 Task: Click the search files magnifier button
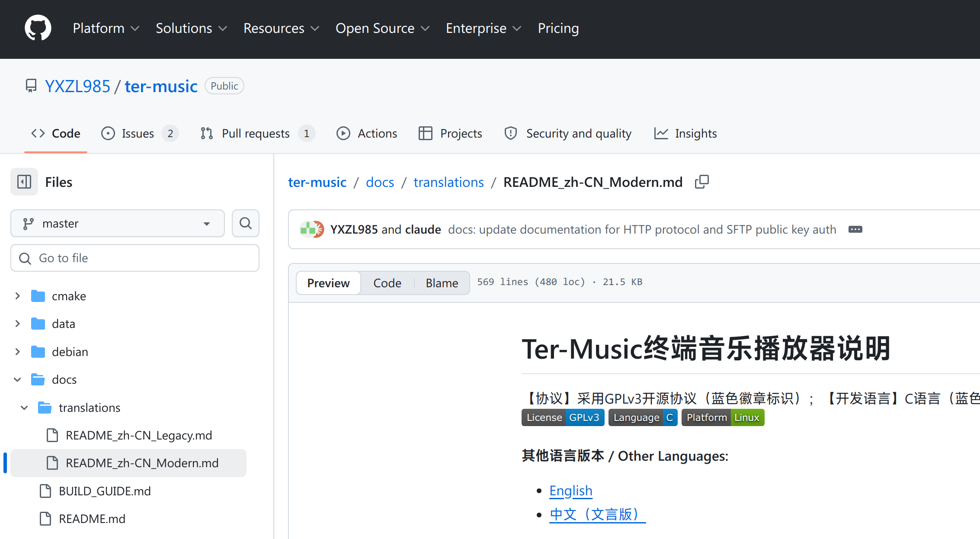246,223
